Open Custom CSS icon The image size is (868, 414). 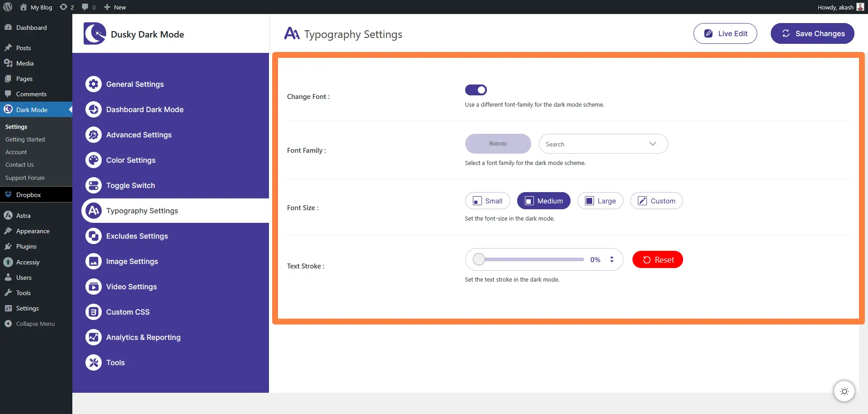pyautogui.click(x=94, y=312)
